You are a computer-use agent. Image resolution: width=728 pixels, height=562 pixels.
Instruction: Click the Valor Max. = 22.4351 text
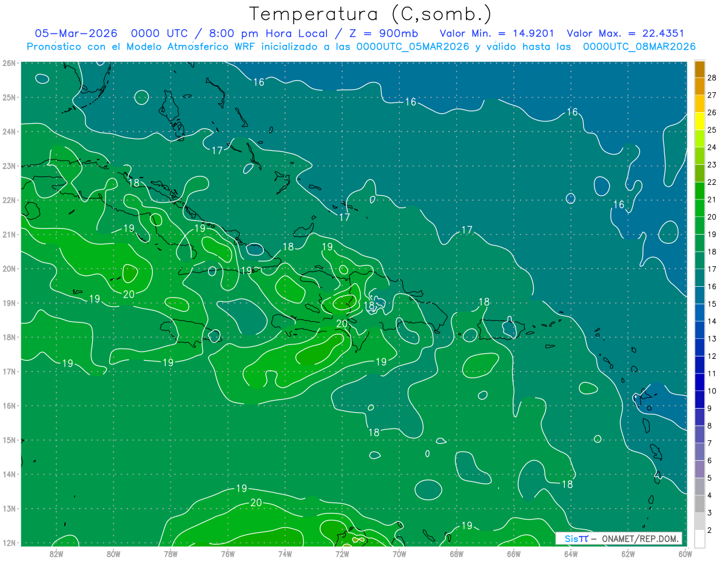click(625, 33)
